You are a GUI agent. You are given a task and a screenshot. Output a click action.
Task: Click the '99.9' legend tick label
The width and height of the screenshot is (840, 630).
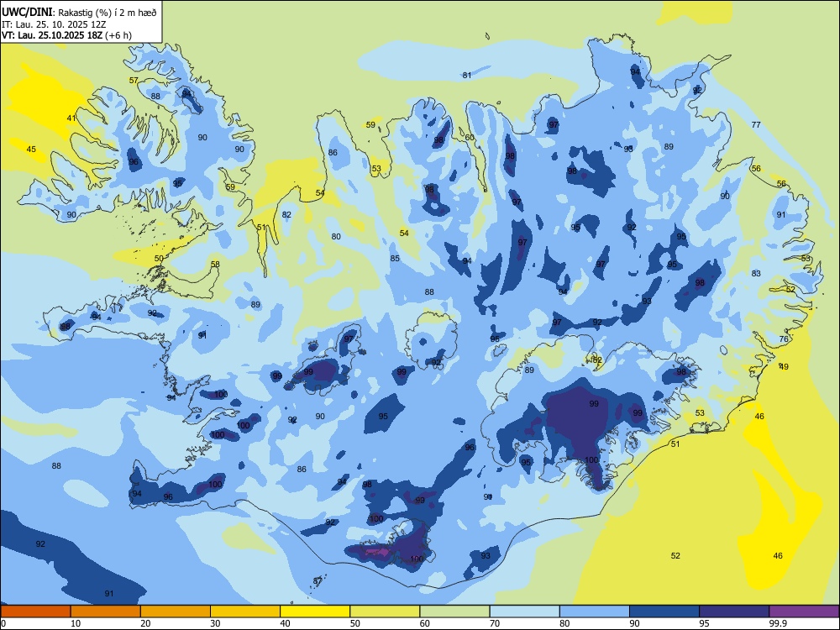click(778, 623)
